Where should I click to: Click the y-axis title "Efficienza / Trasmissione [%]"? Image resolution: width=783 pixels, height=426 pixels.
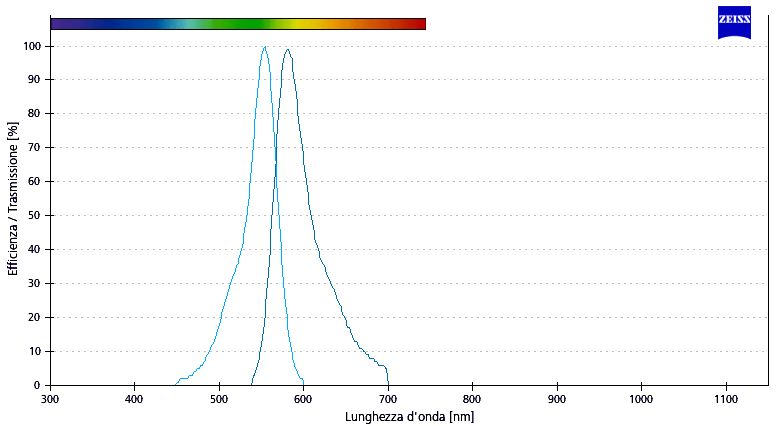pos(13,200)
